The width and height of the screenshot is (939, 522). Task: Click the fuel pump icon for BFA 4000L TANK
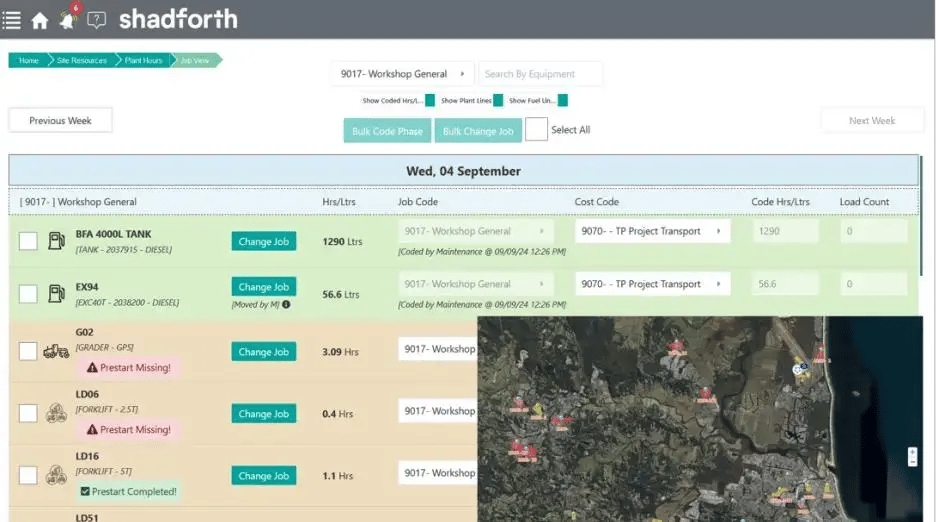click(56, 241)
